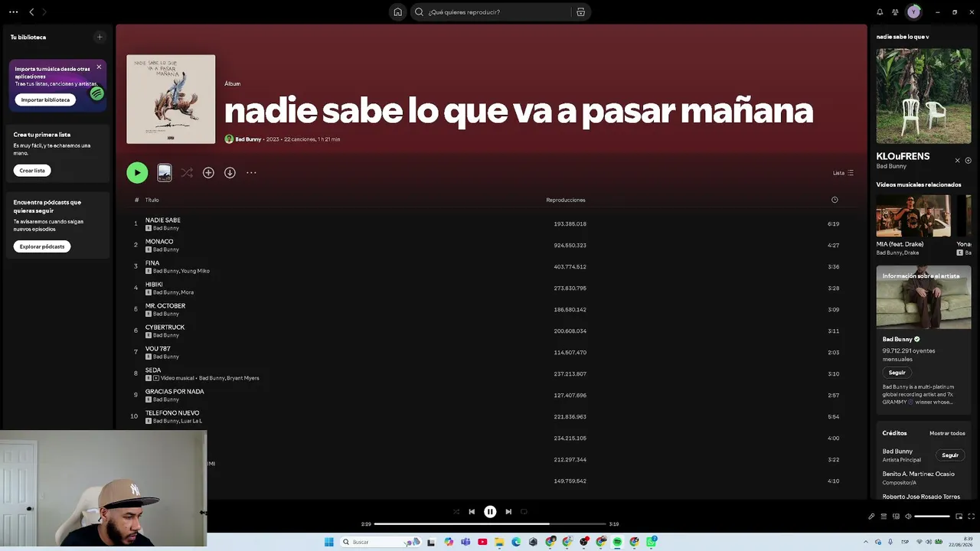Open MIA (feat. Drake) music video thumbnail
980x551 pixels.
(913, 216)
